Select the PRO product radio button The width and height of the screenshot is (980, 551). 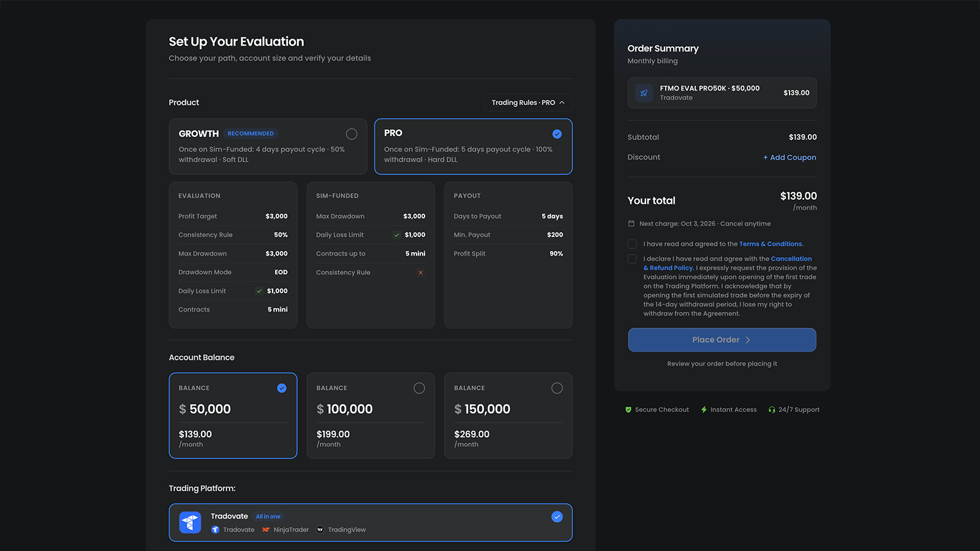tap(557, 134)
